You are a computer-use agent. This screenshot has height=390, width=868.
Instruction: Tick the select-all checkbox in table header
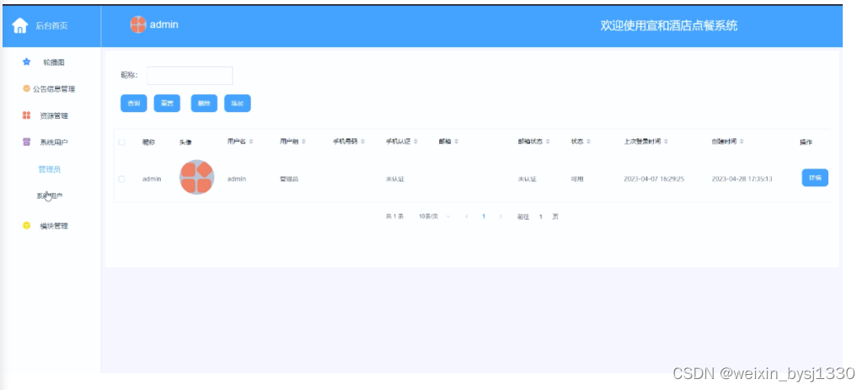122,142
